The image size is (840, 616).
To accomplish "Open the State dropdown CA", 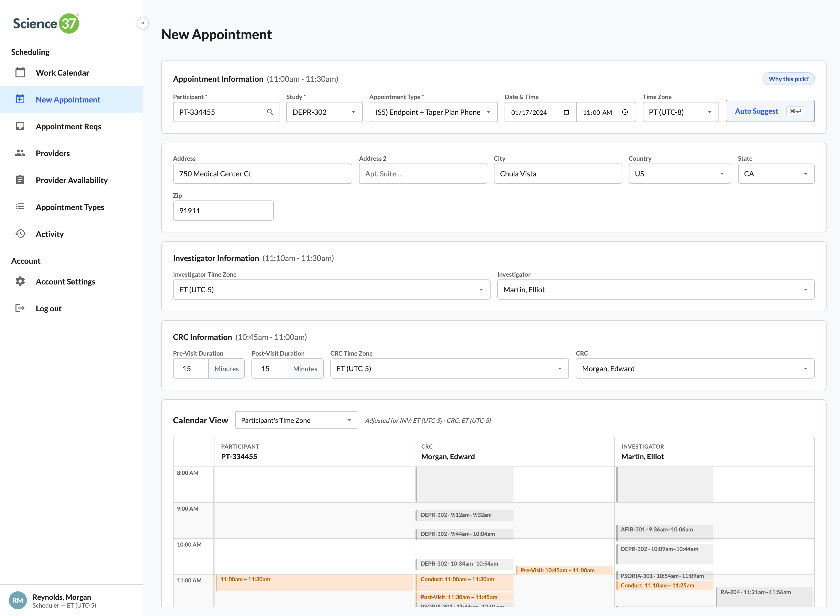I will pyautogui.click(x=776, y=173).
